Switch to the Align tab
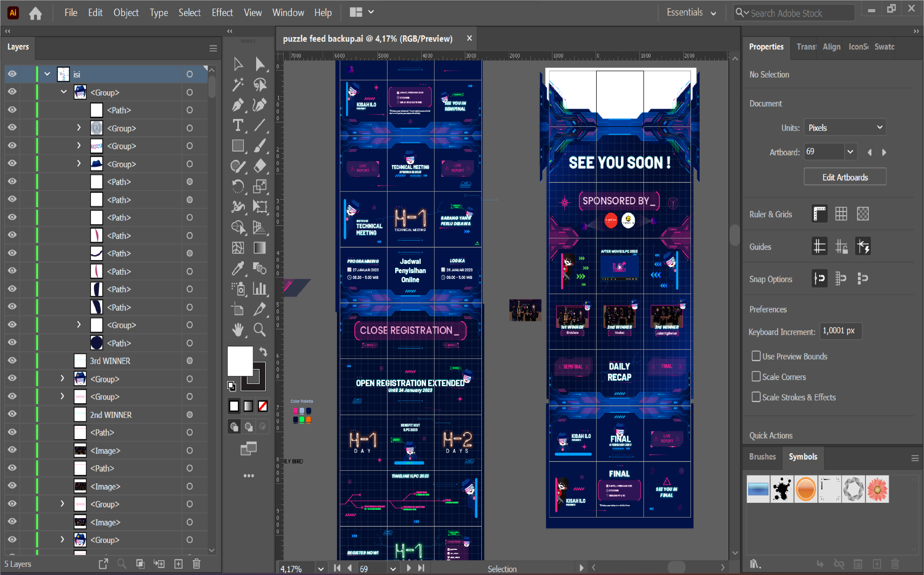Image resolution: width=924 pixels, height=575 pixels. 831,47
